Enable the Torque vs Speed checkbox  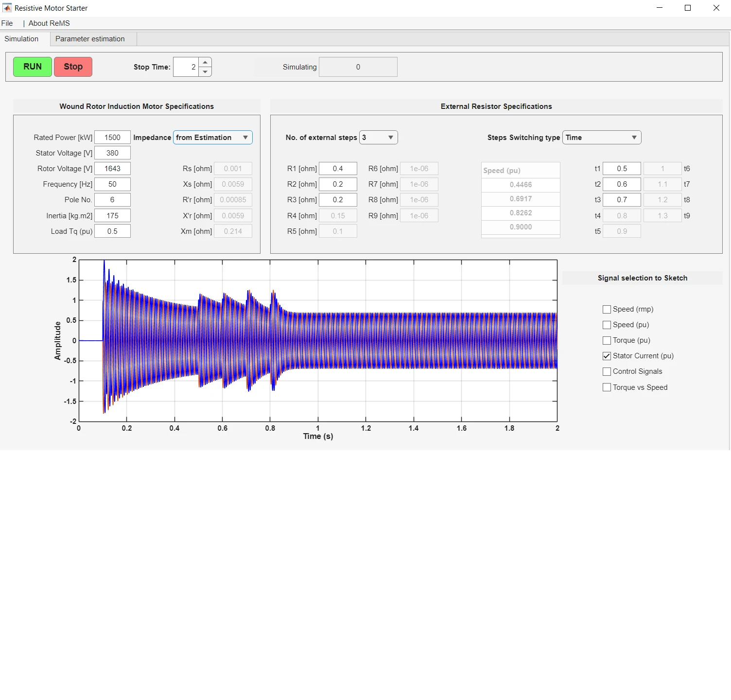click(607, 387)
